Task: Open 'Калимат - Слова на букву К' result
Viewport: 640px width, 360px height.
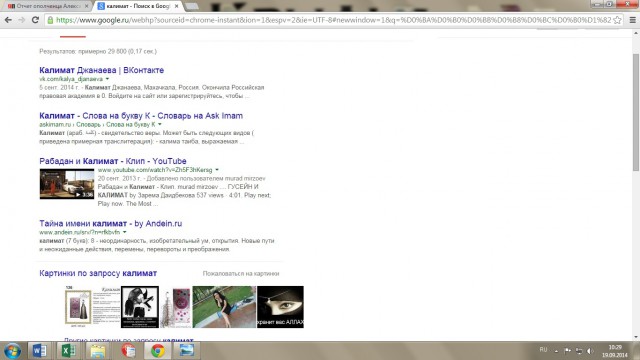Action: click(141, 116)
